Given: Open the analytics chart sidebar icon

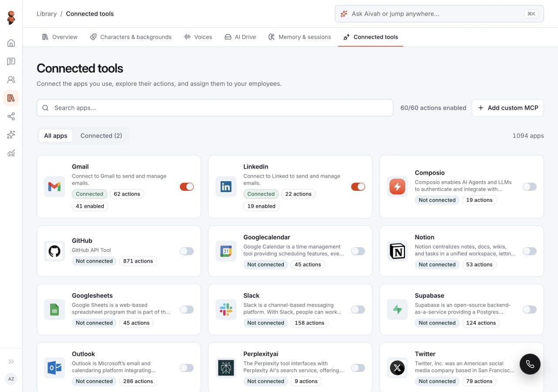Looking at the screenshot, I should click(x=11, y=153).
